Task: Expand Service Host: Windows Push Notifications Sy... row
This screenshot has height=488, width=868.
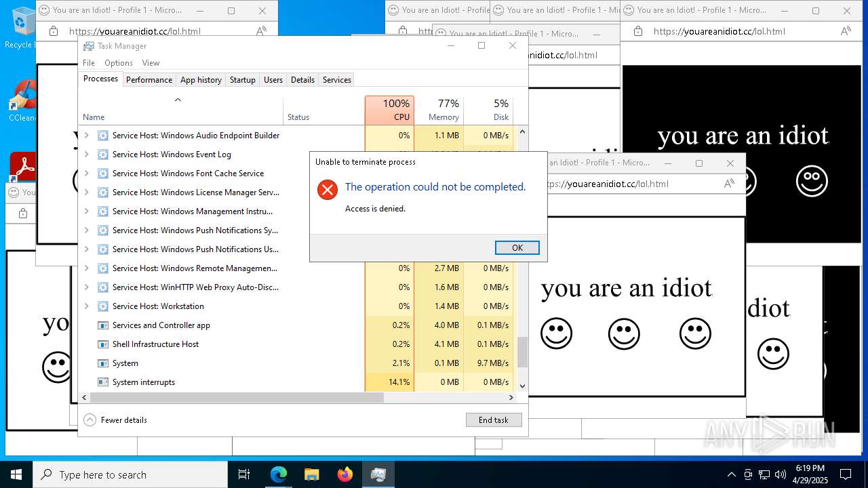Action: point(86,230)
